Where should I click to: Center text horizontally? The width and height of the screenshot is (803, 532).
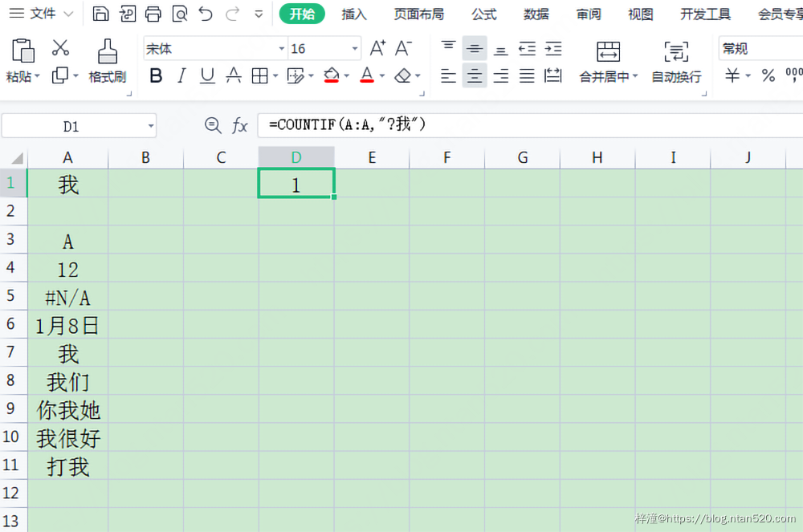[475, 75]
